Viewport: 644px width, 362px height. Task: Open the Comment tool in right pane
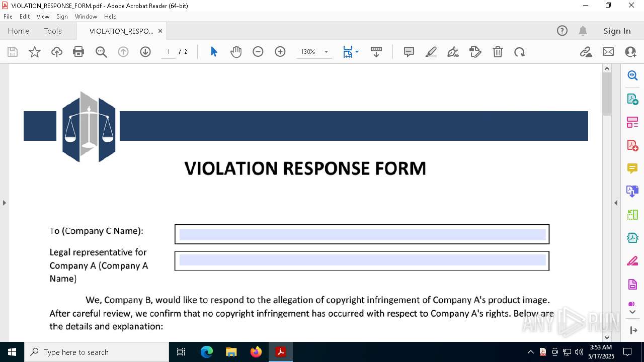click(632, 168)
